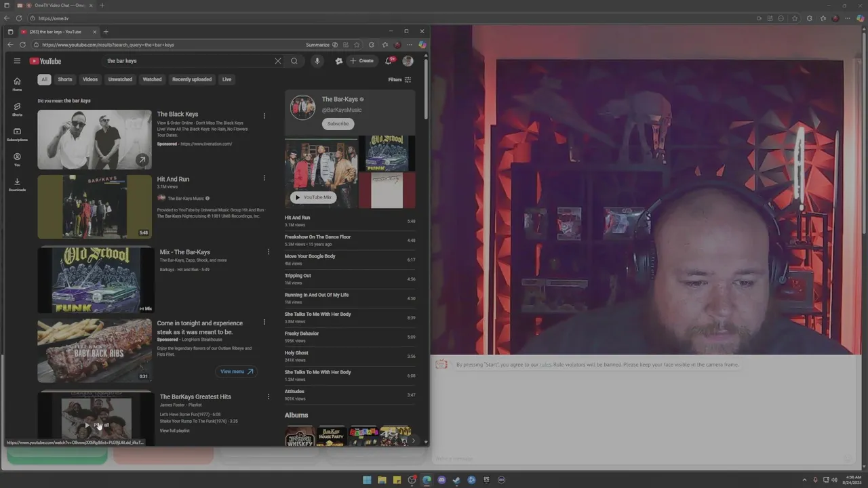The height and width of the screenshot is (488, 868).
Task: Open Epic Games launcher from the taskbar
Action: point(486,480)
